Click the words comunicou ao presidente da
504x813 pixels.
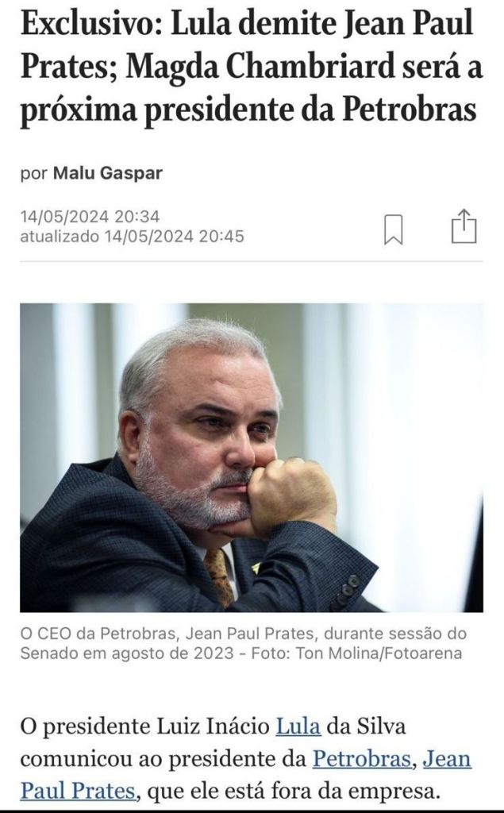[x=164, y=758]
